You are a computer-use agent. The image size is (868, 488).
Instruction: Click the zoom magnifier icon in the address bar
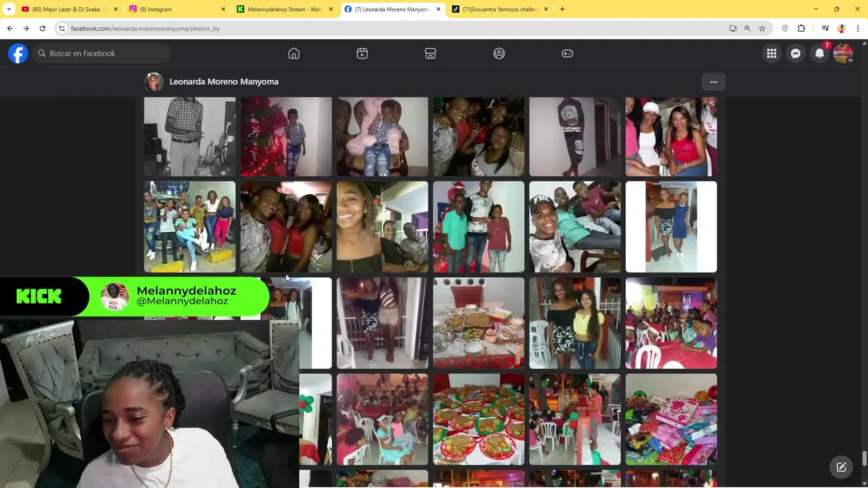747,28
